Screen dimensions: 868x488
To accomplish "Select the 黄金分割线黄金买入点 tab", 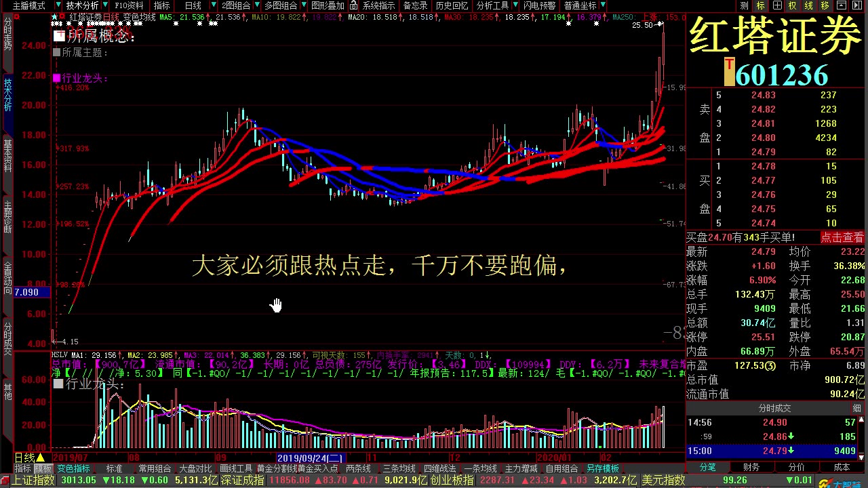I will 297,468.
